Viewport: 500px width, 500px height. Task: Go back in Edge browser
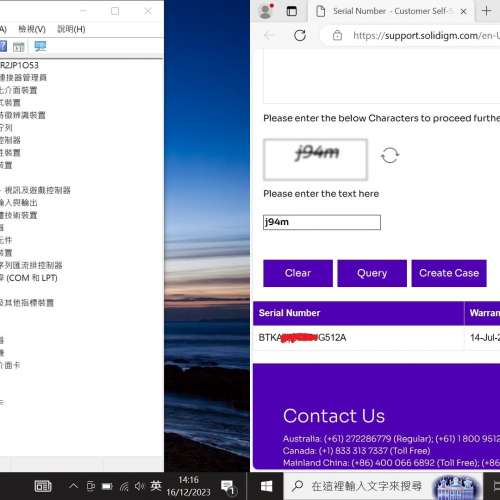(269, 35)
